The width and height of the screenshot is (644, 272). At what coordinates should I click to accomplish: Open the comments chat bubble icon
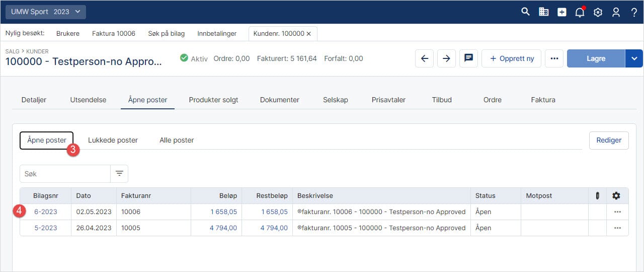point(468,58)
